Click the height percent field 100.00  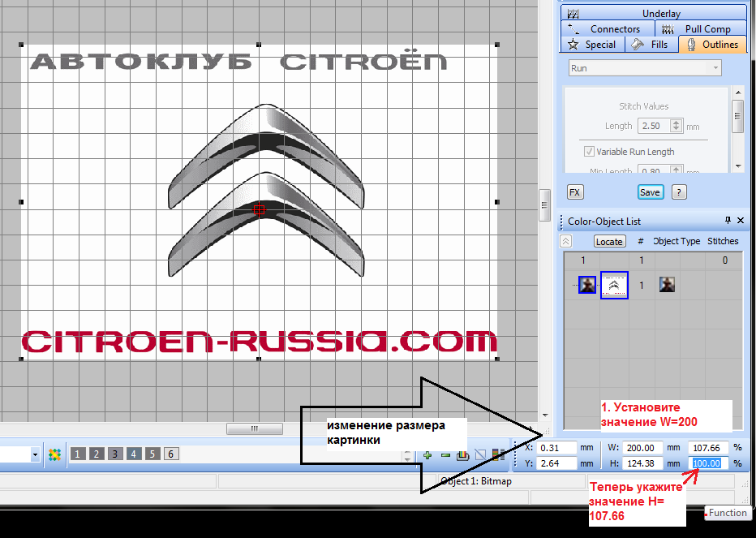(x=707, y=463)
